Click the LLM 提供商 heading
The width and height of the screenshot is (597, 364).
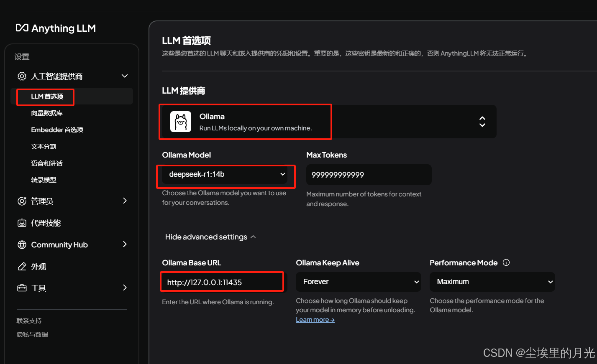(x=184, y=91)
